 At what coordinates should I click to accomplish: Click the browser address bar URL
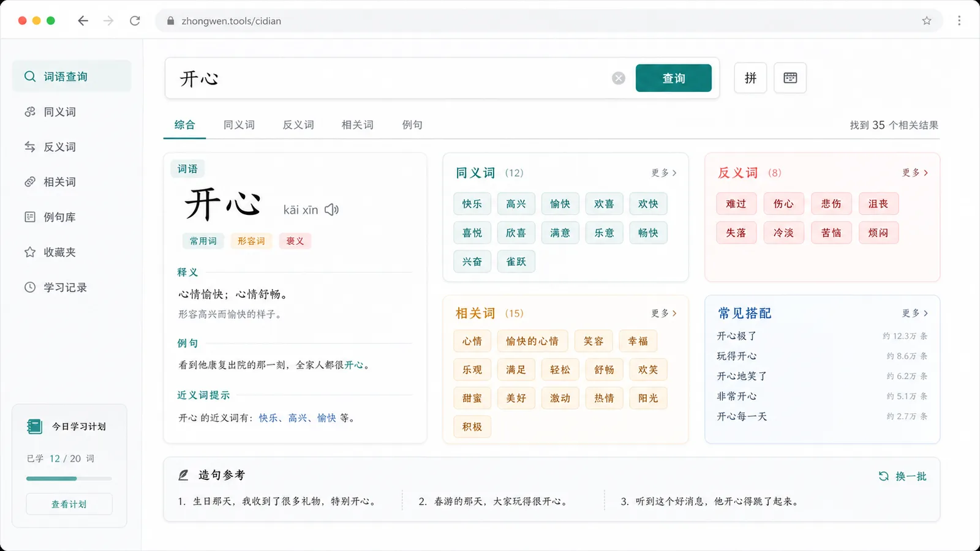231,21
